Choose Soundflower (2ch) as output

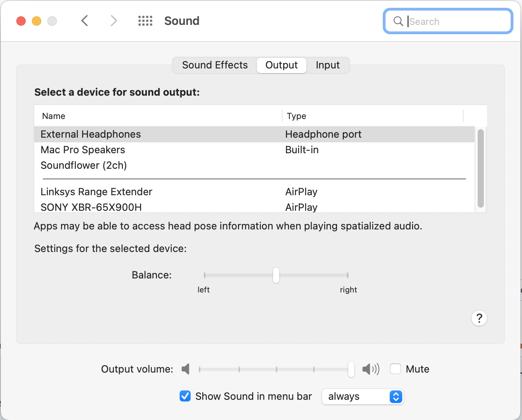84,165
